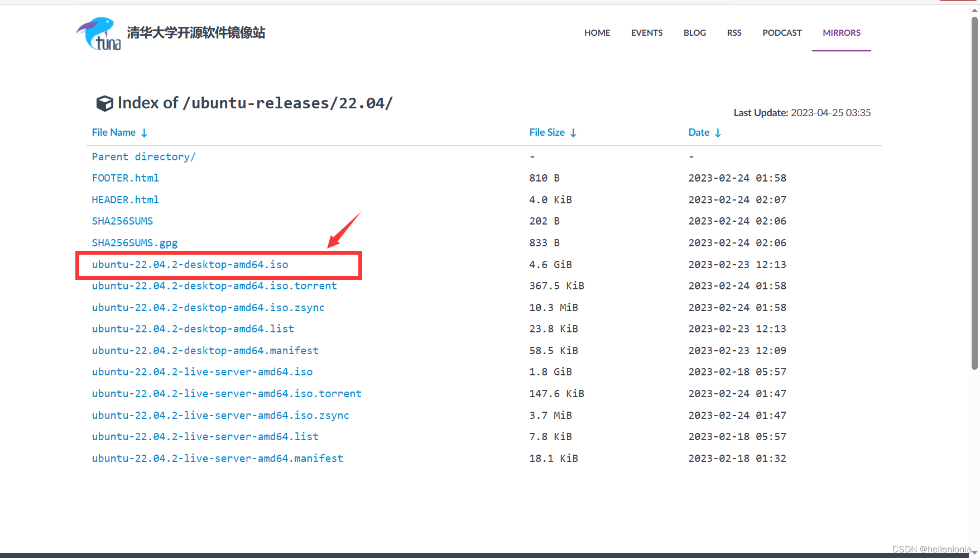The width and height of the screenshot is (980, 558).
Task: Click the 1.8 GiB size value
Action: [x=550, y=372]
